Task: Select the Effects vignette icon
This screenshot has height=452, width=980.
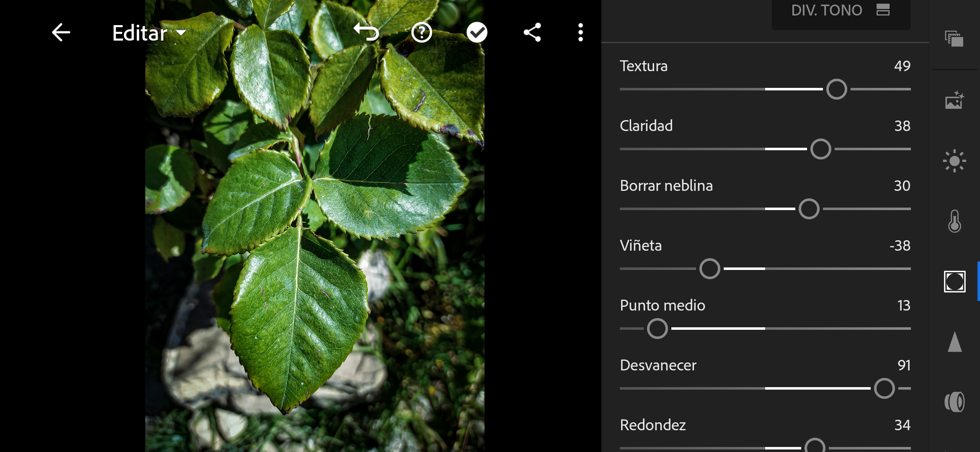Action: [x=954, y=281]
